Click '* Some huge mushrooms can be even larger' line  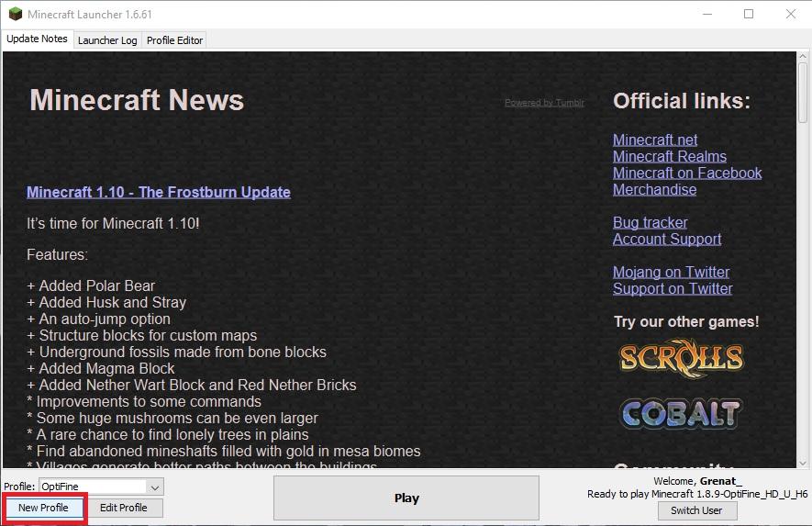(172, 419)
